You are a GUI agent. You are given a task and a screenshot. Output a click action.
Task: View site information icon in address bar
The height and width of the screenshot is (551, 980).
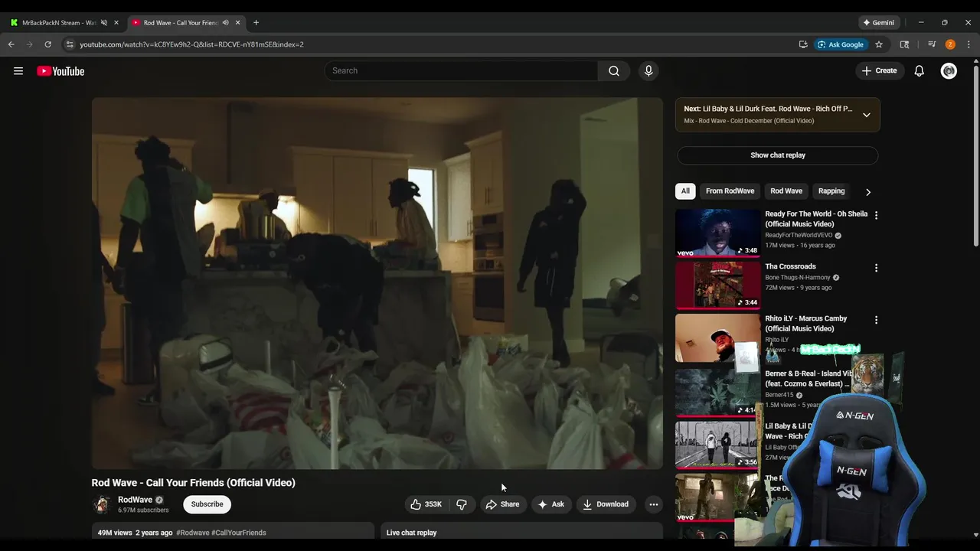(x=70, y=44)
